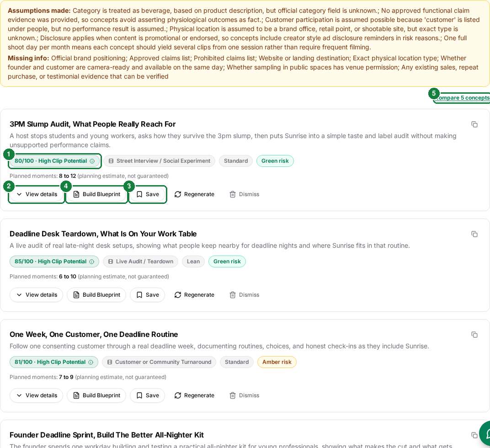This screenshot has height=448, width=490.
Task: Regenerate the Deadline Desk Teardown concept
Action: [x=194, y=295]
